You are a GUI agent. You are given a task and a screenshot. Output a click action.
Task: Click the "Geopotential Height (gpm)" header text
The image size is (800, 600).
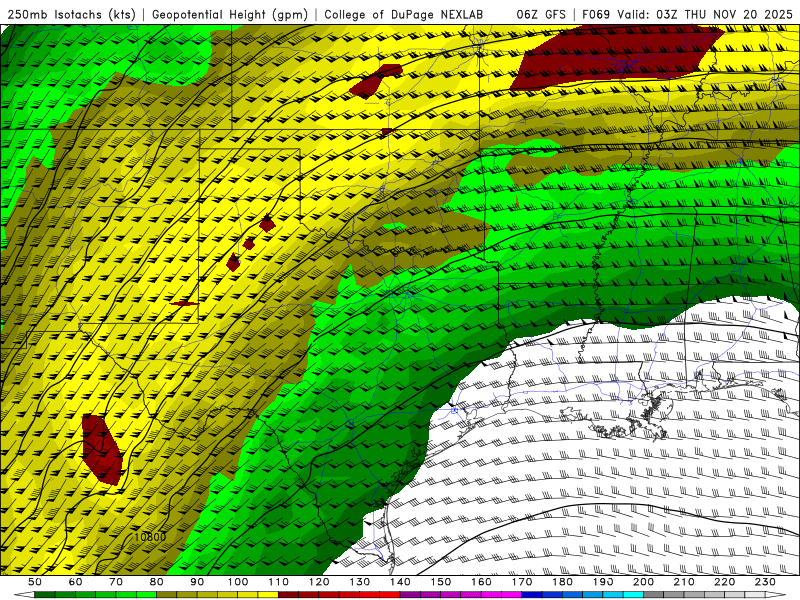tap(230, 14)
